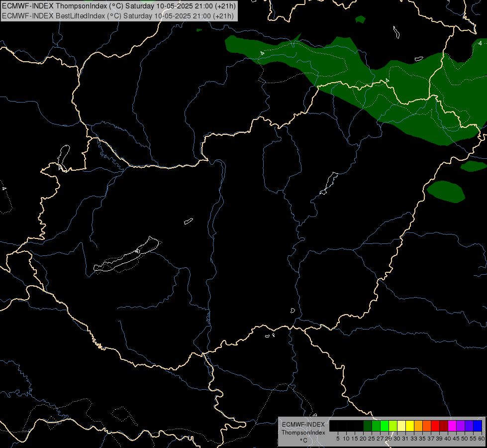Pick the magenta 40–45 legend swatch
This screenshot has width=487, height=448.
pos(452,426)
